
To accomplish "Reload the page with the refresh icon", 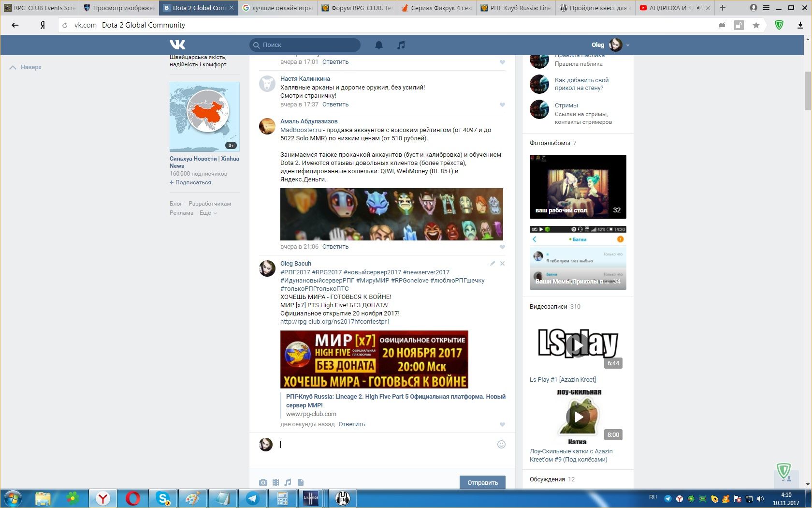I will tap(65, 25).
